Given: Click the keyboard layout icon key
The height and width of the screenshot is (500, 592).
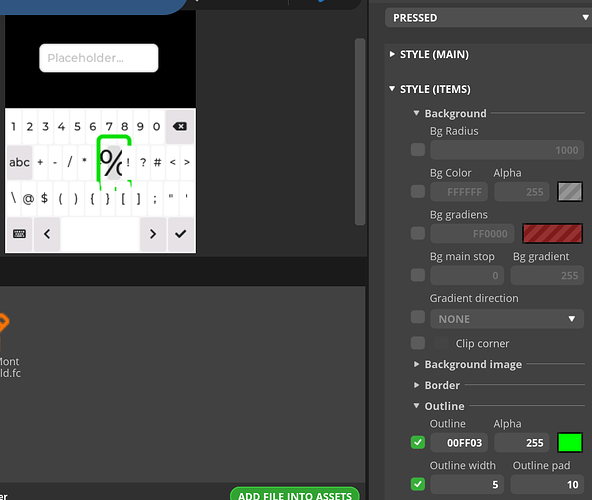Looking at the screenshot, I should tap(20, 234).
